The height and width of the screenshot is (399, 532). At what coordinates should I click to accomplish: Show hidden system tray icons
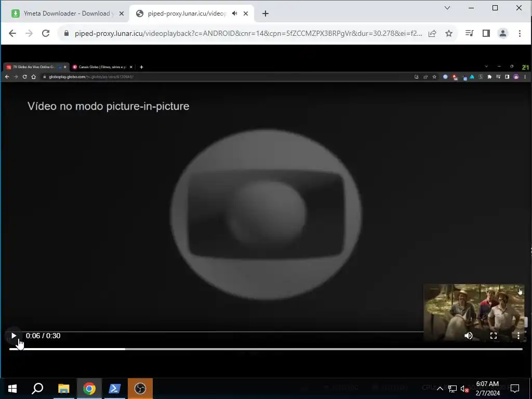point(440,389)
